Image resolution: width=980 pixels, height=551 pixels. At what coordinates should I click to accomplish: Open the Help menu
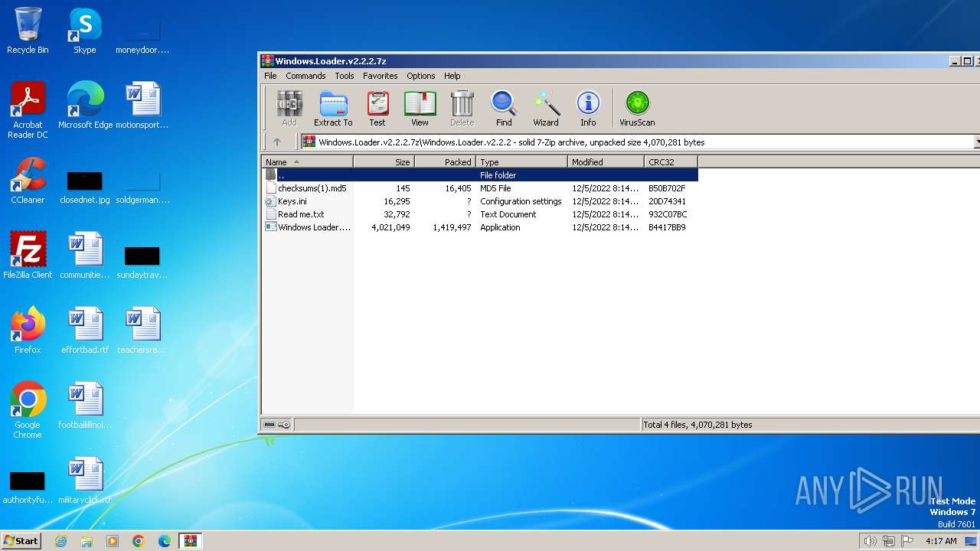452,76
